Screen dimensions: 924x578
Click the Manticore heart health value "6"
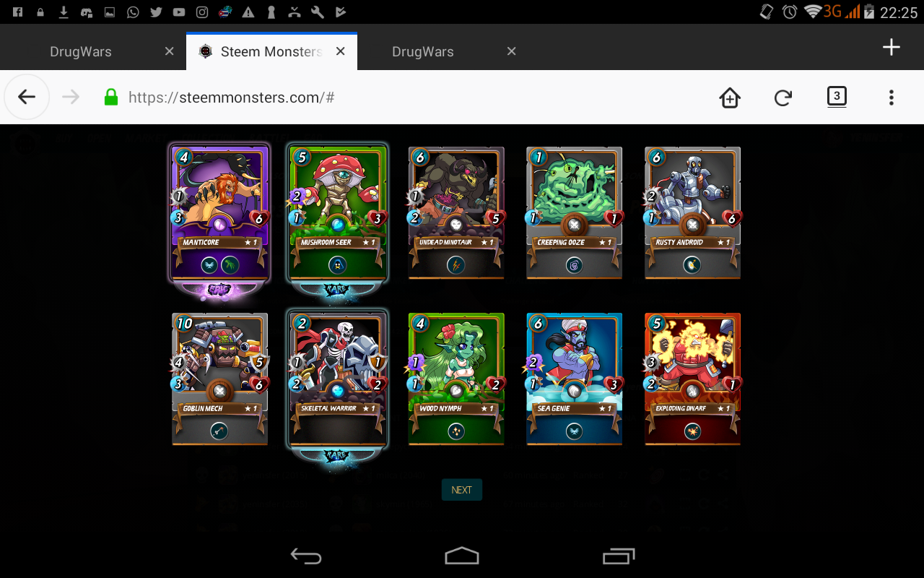(259, 219)
